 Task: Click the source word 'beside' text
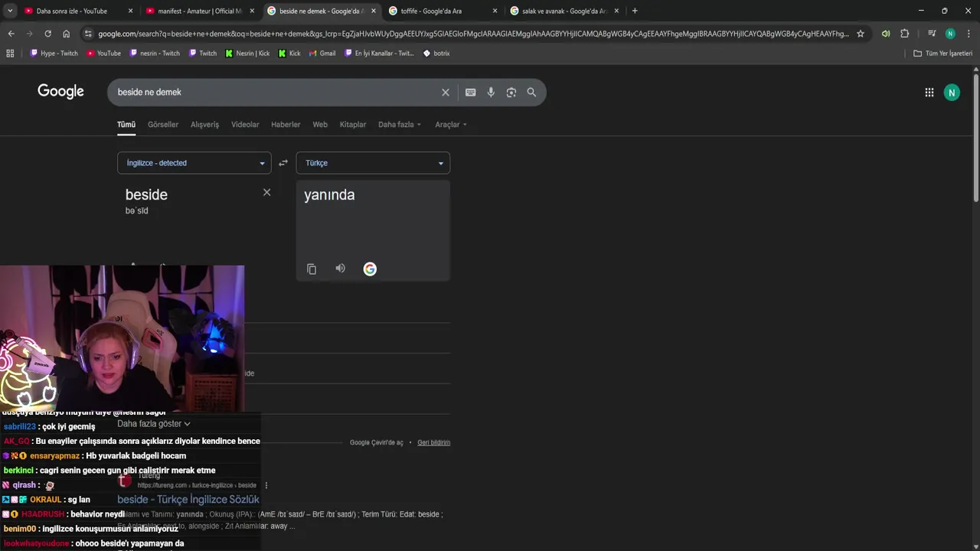(x=146, y=194)
